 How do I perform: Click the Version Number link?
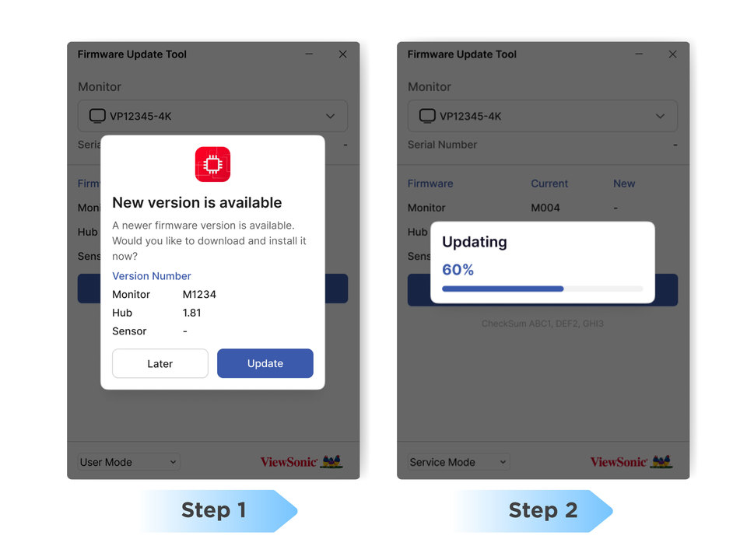(152, 275)
